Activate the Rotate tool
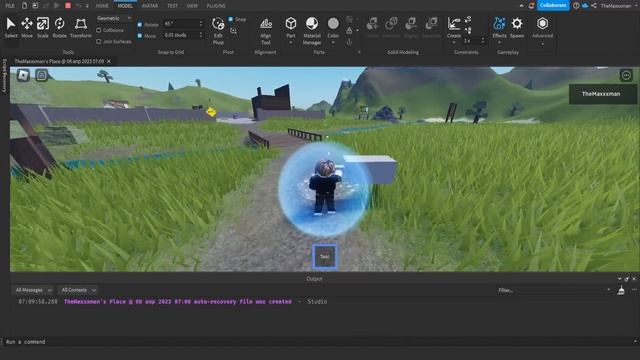Screen dimensions: 640x360 59,27
